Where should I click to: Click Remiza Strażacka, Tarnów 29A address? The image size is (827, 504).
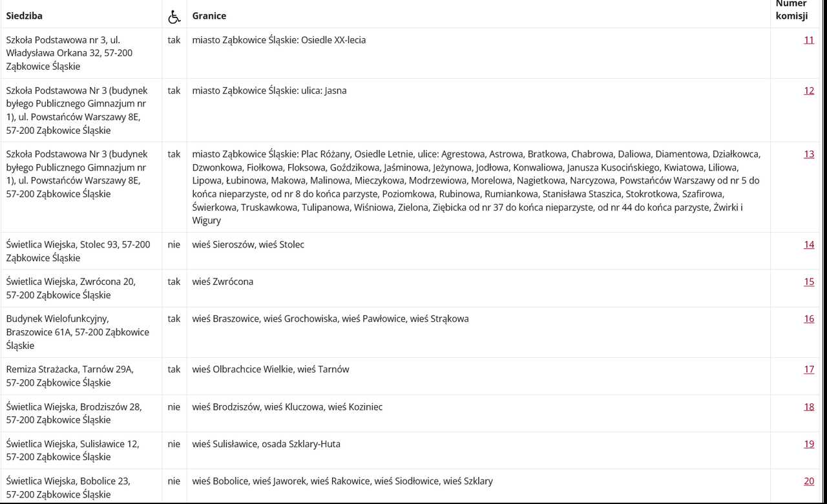70,376
